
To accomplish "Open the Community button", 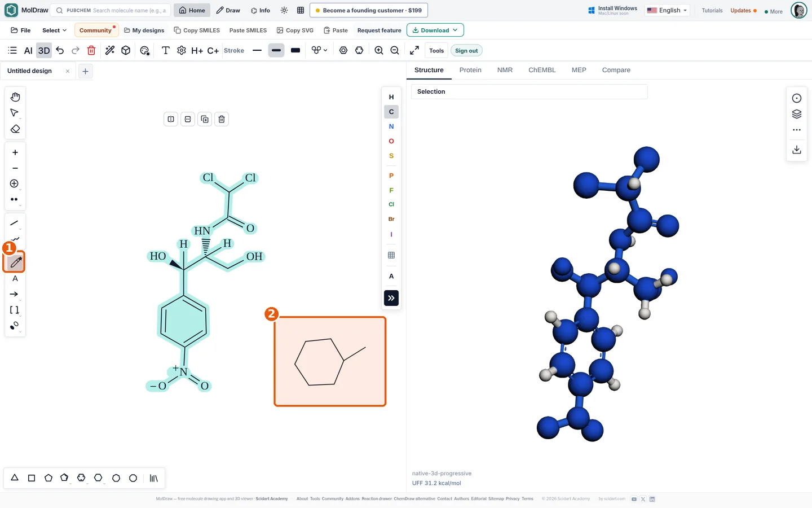I will 96,30.
